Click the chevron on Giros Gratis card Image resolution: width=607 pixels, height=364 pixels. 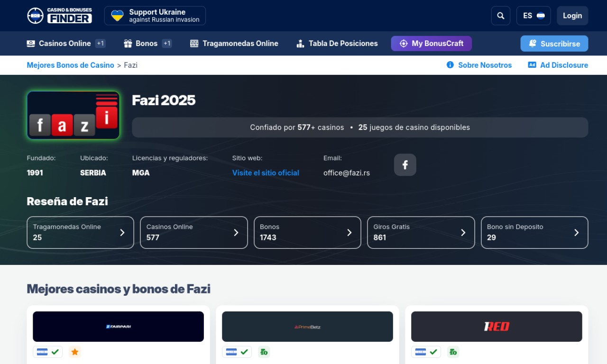point(463,232)
